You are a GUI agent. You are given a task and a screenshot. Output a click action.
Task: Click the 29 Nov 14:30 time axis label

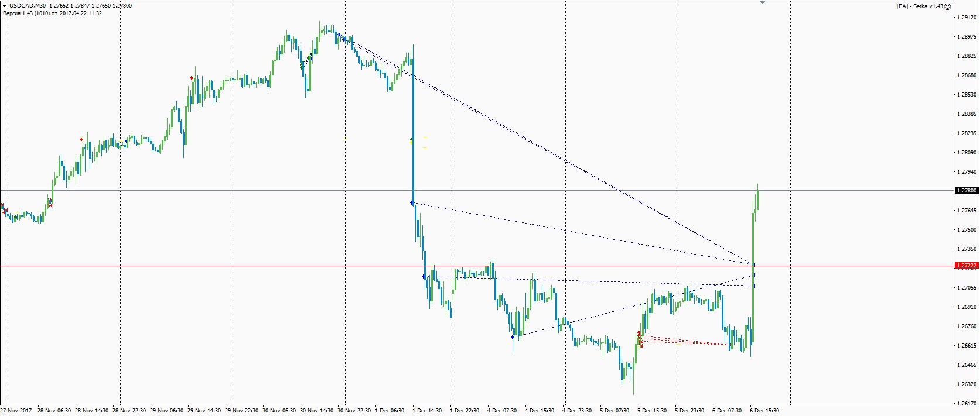[204, 411]
